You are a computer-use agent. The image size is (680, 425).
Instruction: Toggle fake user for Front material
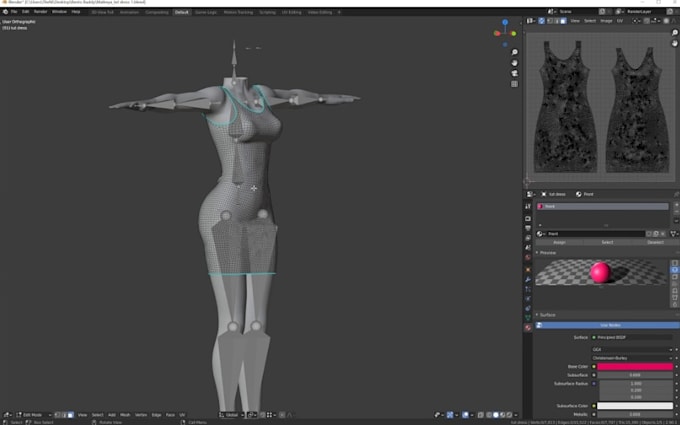[x=649, y=234]
